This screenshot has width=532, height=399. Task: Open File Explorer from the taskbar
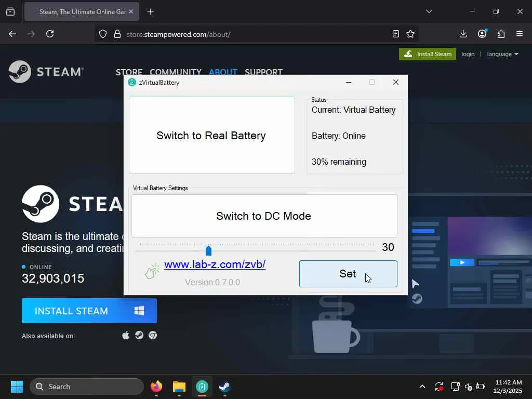179,387
